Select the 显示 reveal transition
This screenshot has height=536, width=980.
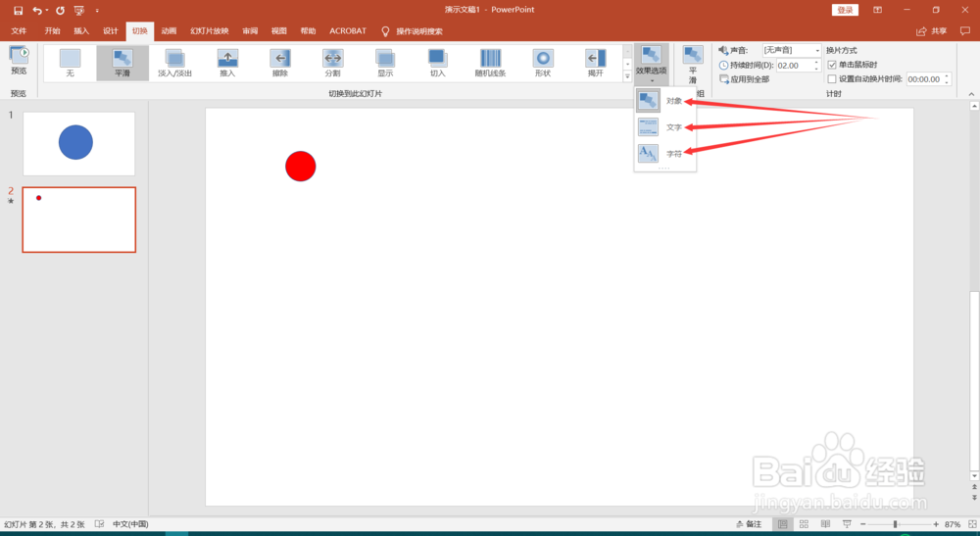pyautogui.click(x=385, y=63)
